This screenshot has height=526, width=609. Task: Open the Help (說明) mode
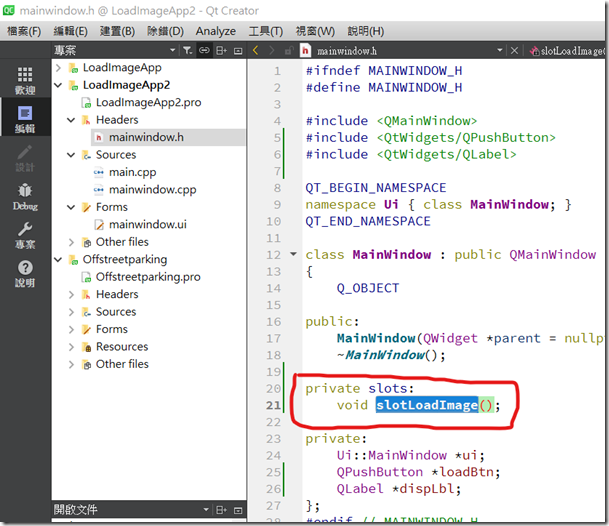click(25, 272)
